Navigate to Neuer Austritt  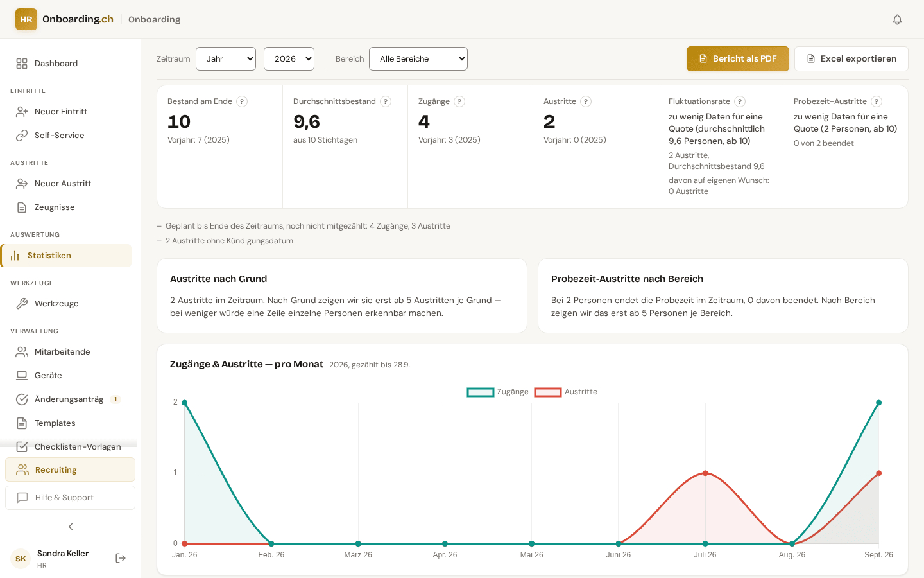tap(71, 184)
